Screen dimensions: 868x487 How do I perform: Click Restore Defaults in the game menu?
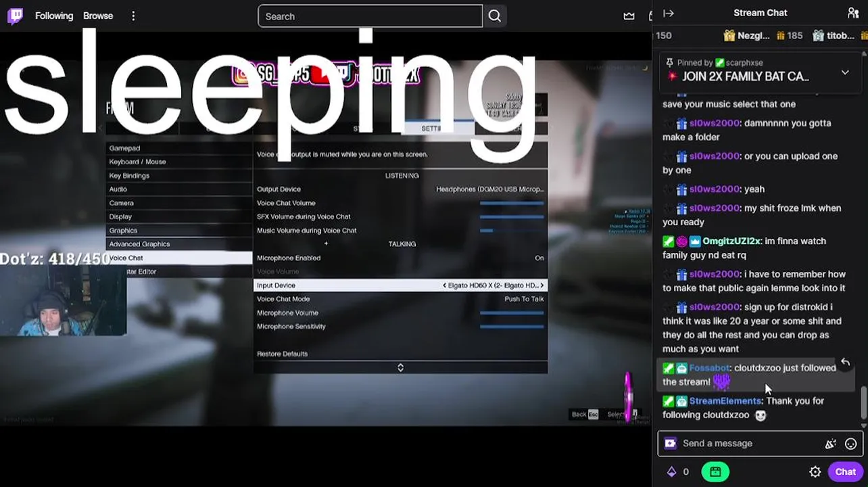point(282,354)
